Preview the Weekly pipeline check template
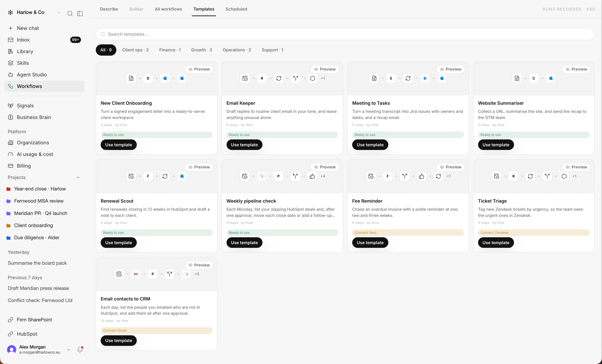 tap(325, 167)
